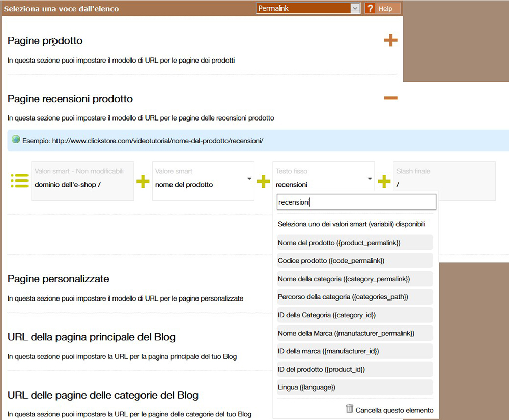Toggle the Testo fisso recensioni dropdown arrow

[x=370, y=179]
